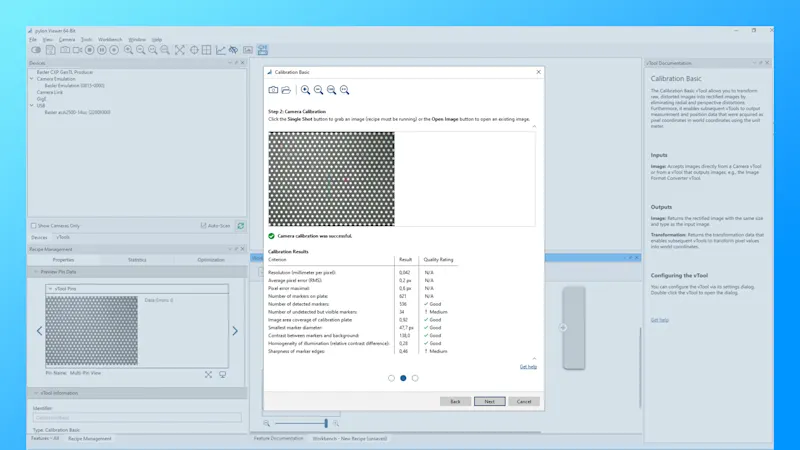This screenshot has height=450, width=800.
Task: Collapse the USB tree node
Action: pos(32,106)
